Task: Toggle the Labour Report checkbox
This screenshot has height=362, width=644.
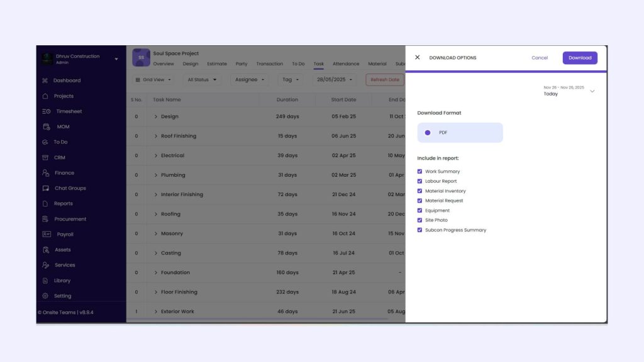Action: [420, 181]
